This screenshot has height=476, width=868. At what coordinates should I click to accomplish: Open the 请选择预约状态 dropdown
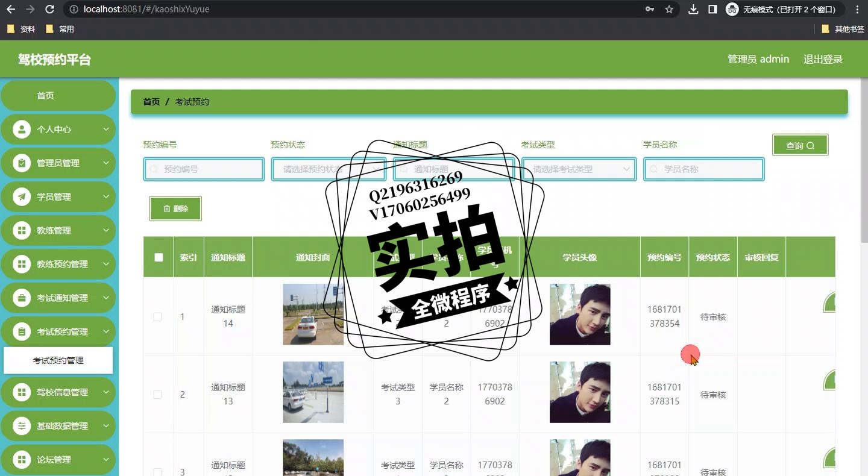329,169
